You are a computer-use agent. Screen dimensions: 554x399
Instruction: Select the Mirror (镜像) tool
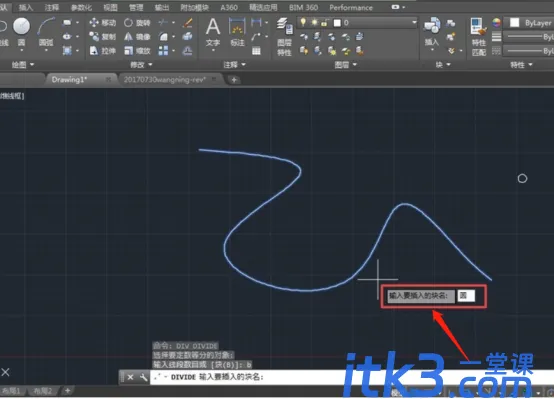point(137,36)
